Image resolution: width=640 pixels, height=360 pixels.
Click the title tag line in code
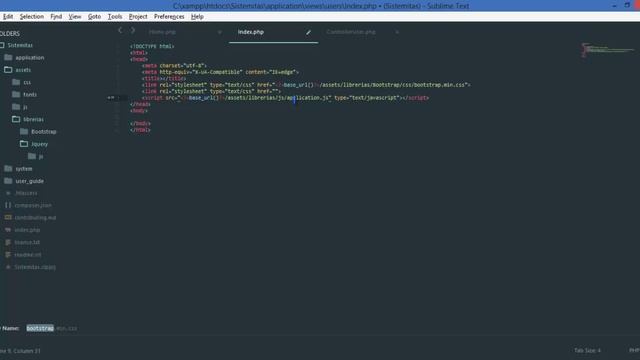[x=164, y=78]
